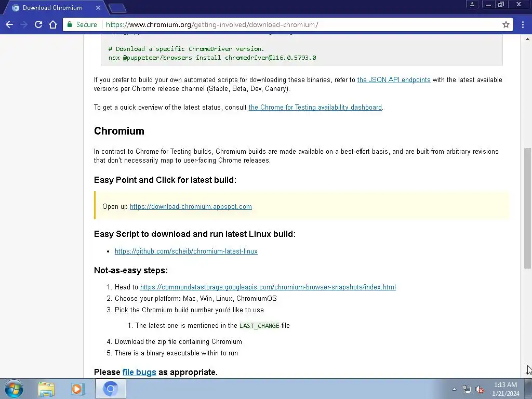Click the chromedriver@116.0.5793.0 command line
532x399 pixels.
pyautogui.click(x=212, y=58)
